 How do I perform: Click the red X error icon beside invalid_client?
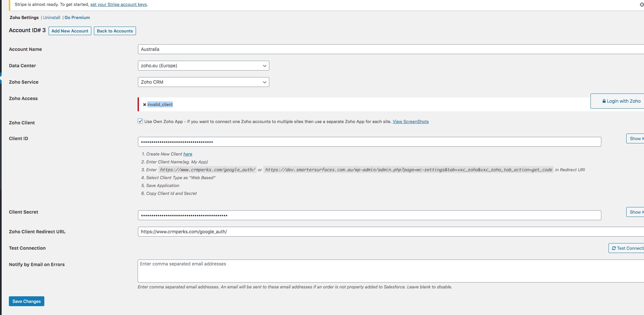coord(144,105)
